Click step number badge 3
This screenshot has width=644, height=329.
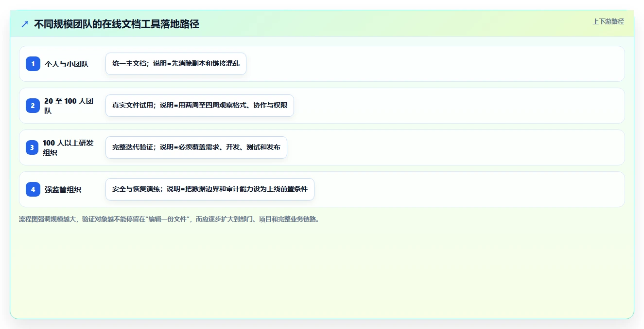point(32,147)
